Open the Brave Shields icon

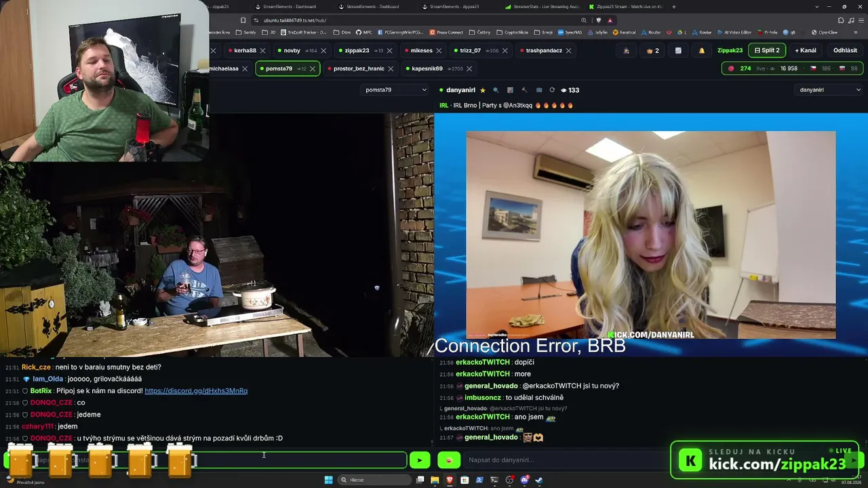[598, 20]
